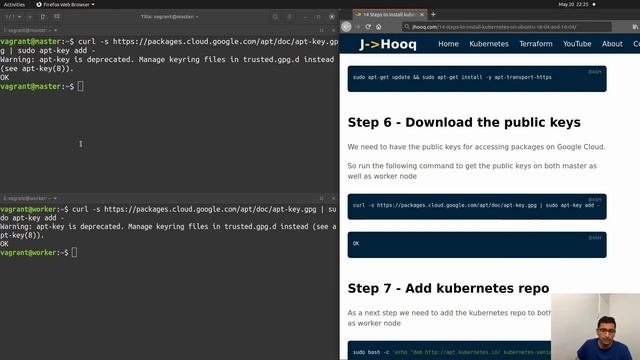Close the '14 Steps to install' browser tab
This screenshot has height=360, width=640.
(422, 15)
